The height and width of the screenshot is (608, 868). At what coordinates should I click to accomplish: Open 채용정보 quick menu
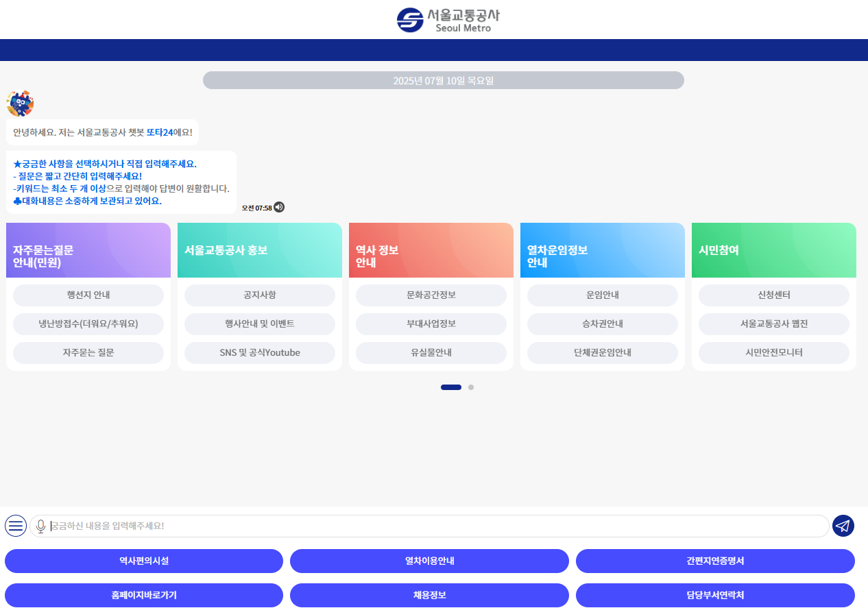(429, 595)
